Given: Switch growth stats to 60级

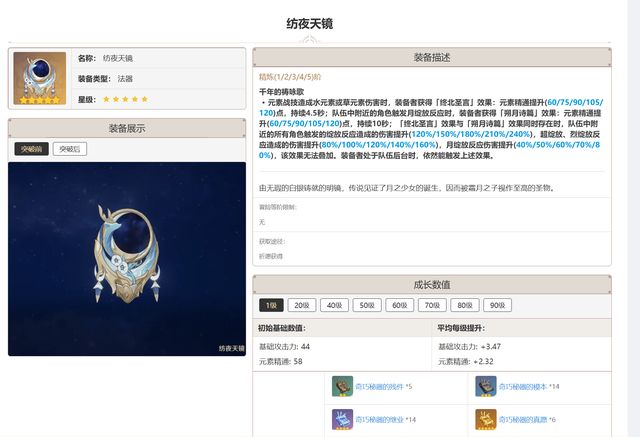Looking at the screenshot, I should pos(400,305).
